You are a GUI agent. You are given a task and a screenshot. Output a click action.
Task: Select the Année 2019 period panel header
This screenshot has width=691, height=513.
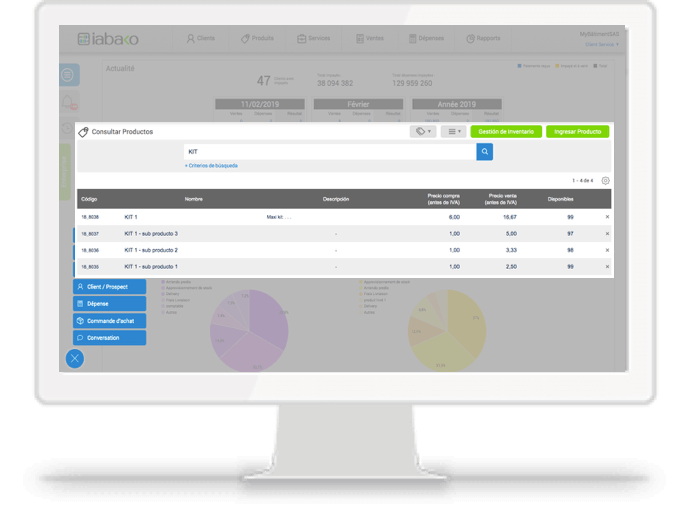pyautogui.click(x=457, y=104)
